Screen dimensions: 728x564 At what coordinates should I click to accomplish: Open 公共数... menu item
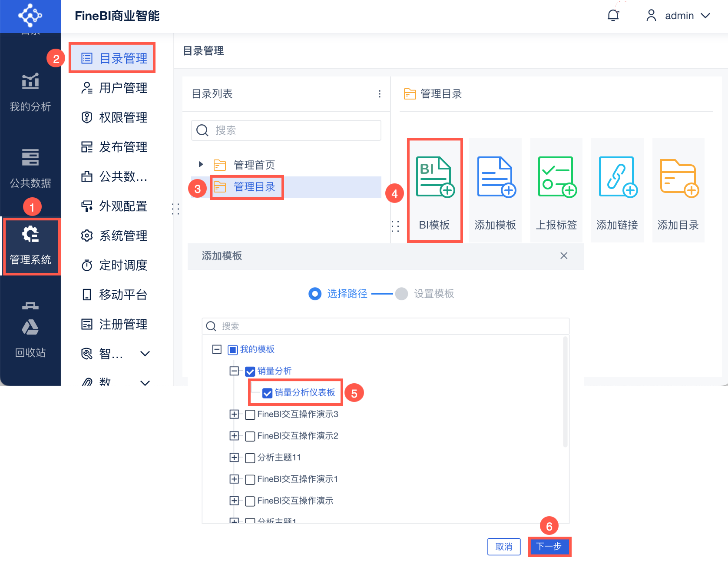pos(115,176)
